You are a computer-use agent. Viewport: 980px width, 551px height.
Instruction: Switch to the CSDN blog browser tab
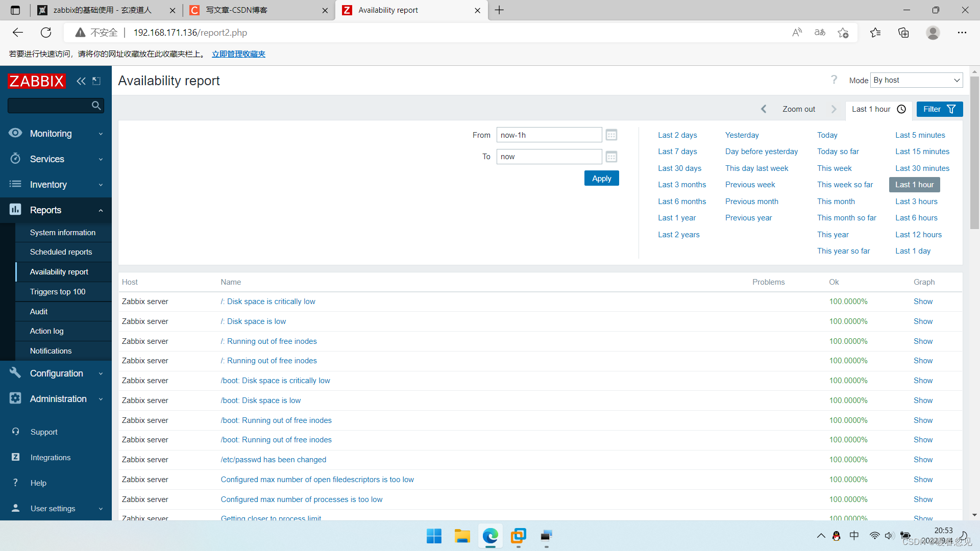click(258, 10)
